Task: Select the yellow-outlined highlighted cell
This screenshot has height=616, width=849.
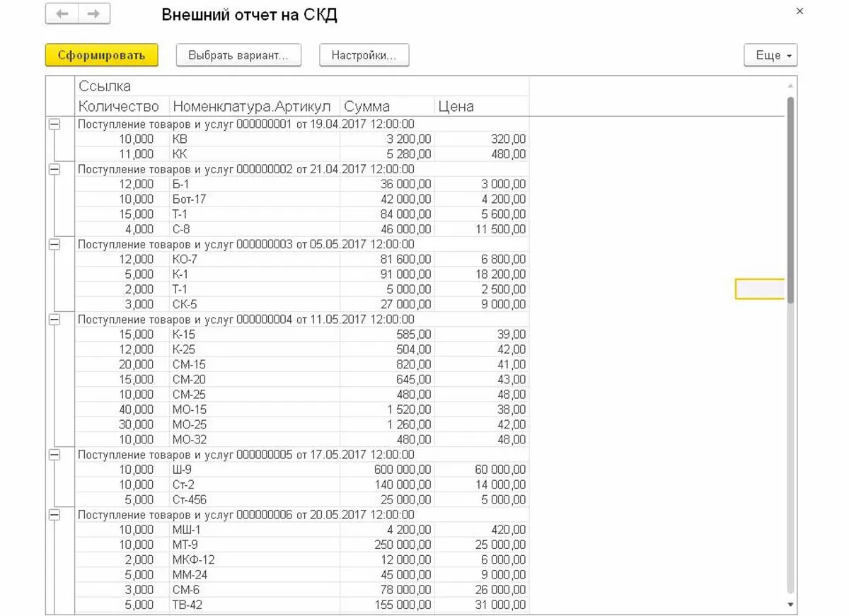Action: coord(761,289)
